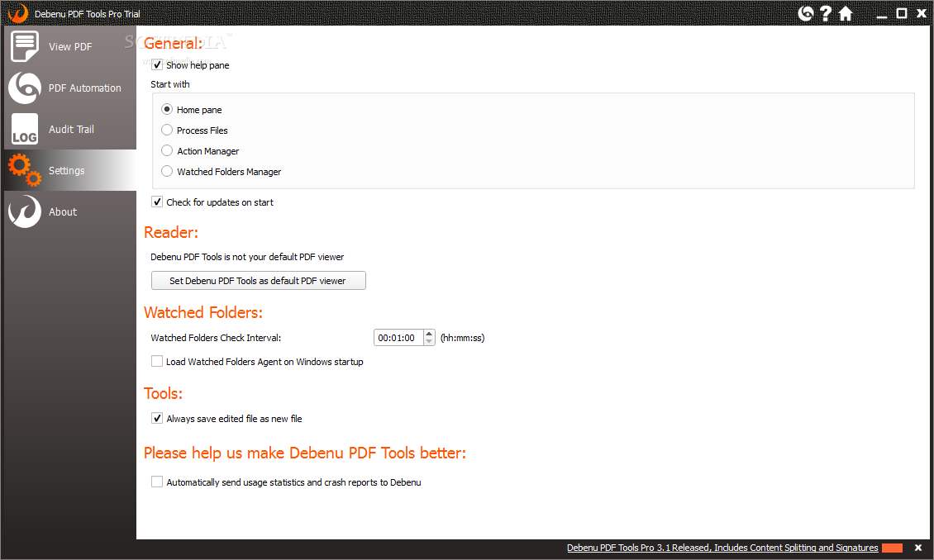Go to Home using the house icon

(846, 13)
